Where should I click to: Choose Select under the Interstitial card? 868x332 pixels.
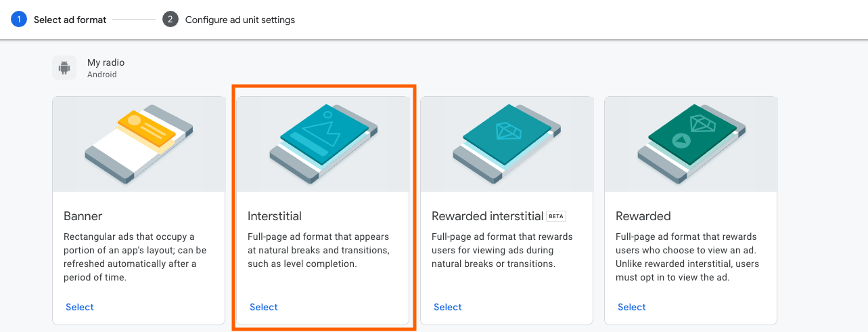264,307
